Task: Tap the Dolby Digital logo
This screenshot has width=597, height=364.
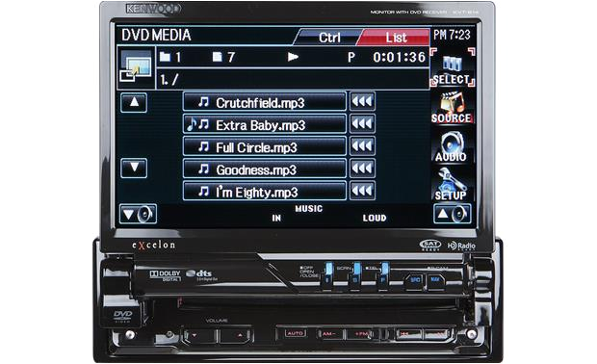Action: click(166, 275)
